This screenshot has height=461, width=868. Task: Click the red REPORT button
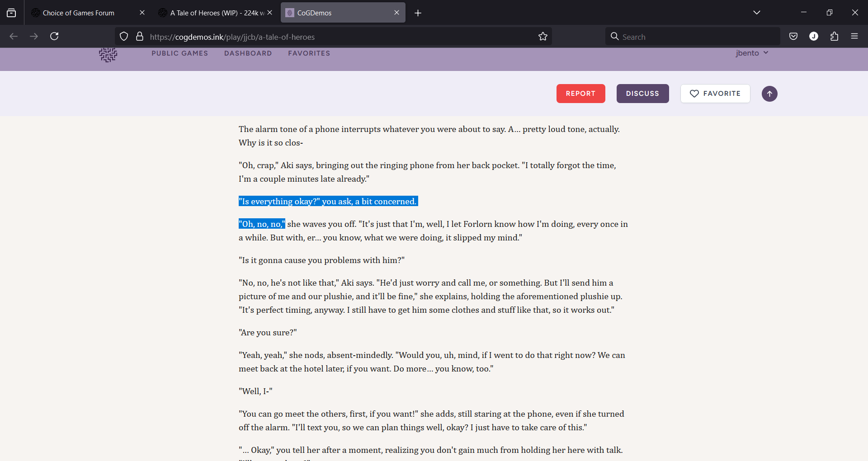click(580, 94)
